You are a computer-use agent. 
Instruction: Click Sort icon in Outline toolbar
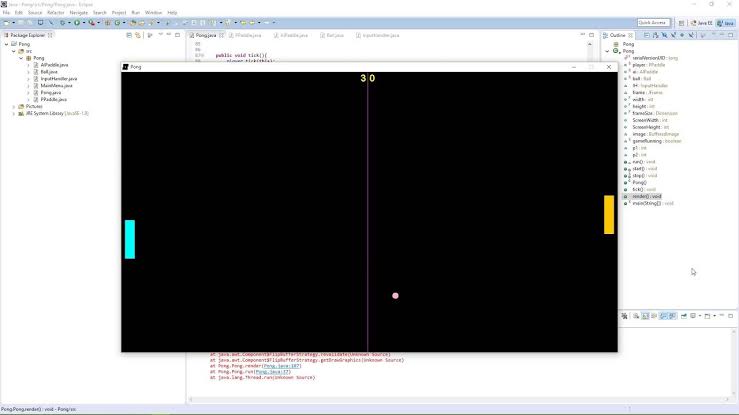coord(656,35)
